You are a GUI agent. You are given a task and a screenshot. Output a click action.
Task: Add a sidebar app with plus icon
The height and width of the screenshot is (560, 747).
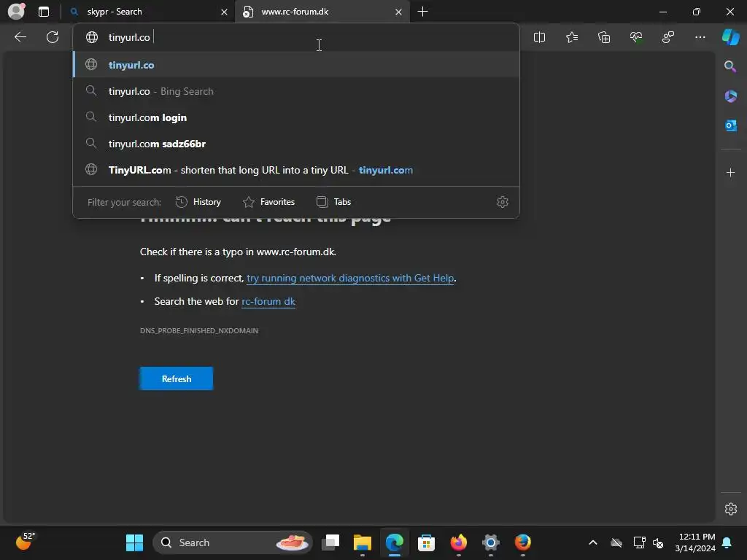(730, 172)
